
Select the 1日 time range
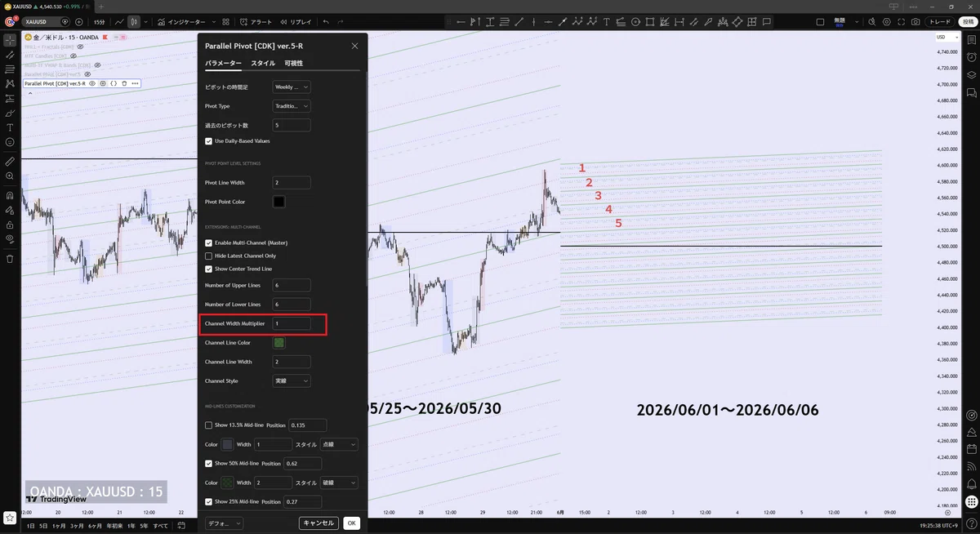coord(31,526)
